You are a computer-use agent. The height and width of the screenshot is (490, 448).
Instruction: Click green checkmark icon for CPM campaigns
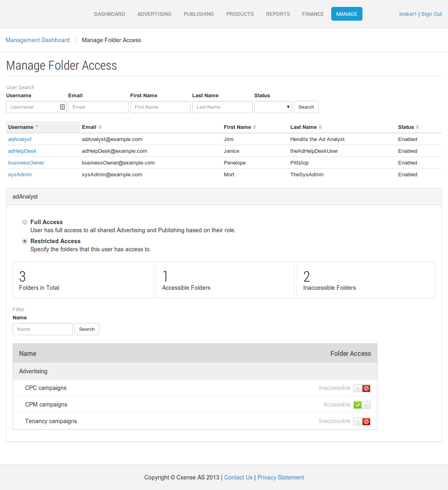[x=358, y=405]
